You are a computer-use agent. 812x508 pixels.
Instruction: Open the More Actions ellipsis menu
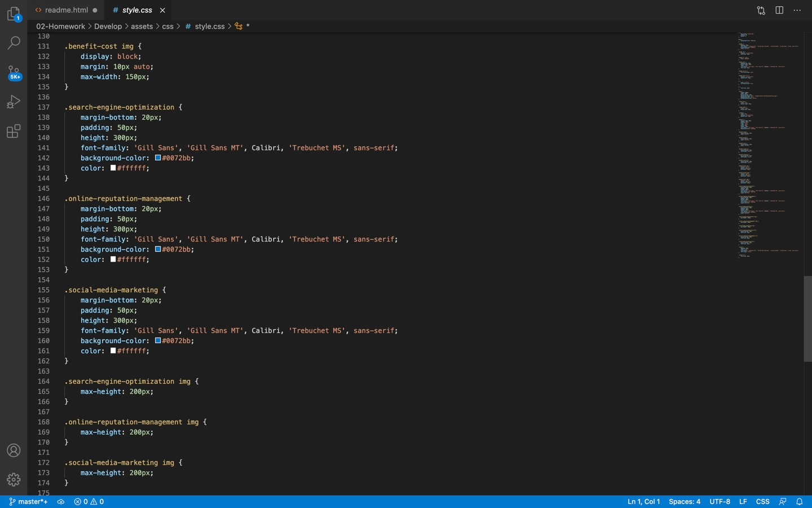(797, 10)
